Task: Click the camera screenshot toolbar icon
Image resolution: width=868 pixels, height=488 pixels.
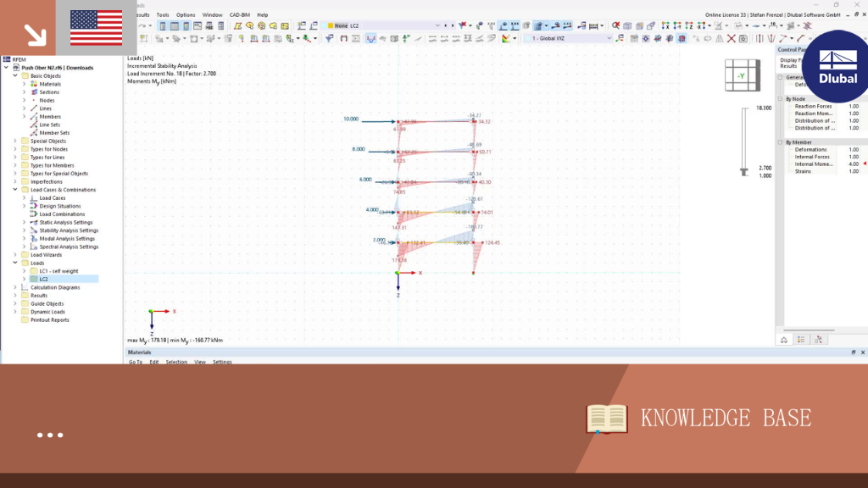Action: click(743, 38)
